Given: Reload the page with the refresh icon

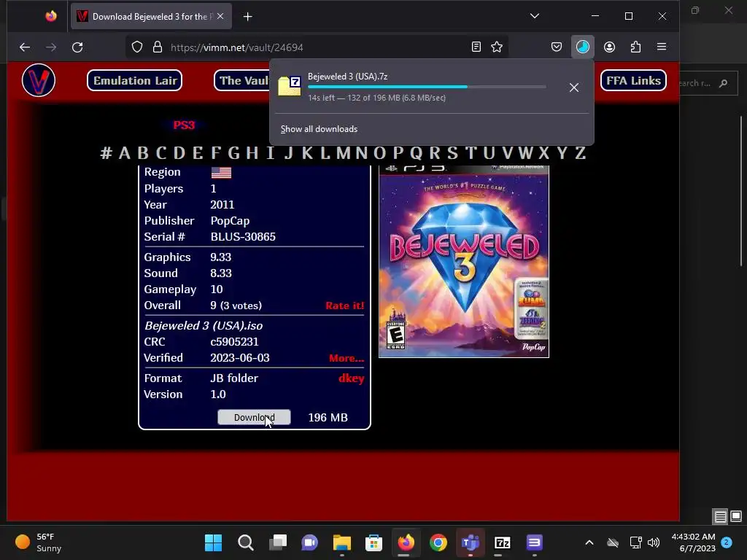Looking at the screenshot, I should tap(77, 47).
